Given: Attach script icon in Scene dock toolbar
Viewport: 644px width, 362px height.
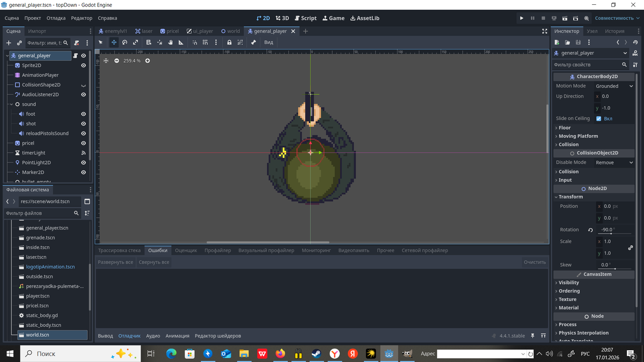Looking at the screenshot, I should coord(77,43).
